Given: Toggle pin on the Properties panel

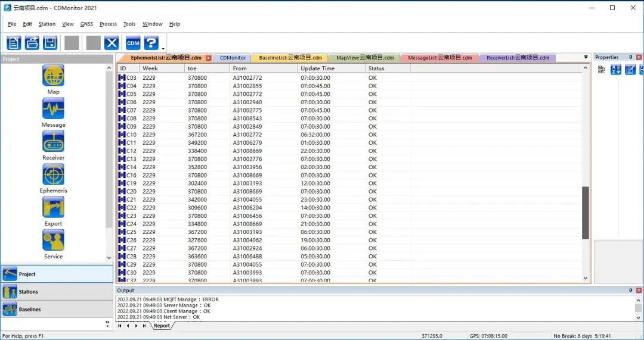Looking at the screenshot, I should (x=631, y=58).
